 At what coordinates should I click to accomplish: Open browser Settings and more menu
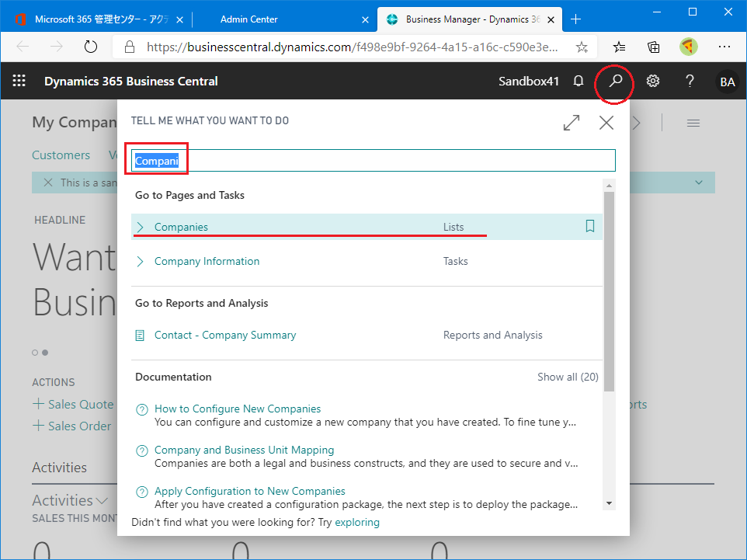tap(724, 47)
